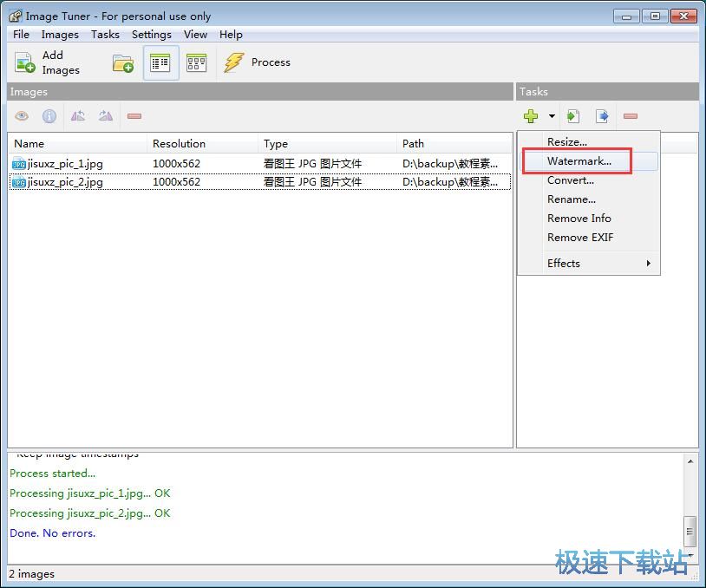706x588 pixels.
Task: Click the remove image minus icon
Action: tap(134, 116)
